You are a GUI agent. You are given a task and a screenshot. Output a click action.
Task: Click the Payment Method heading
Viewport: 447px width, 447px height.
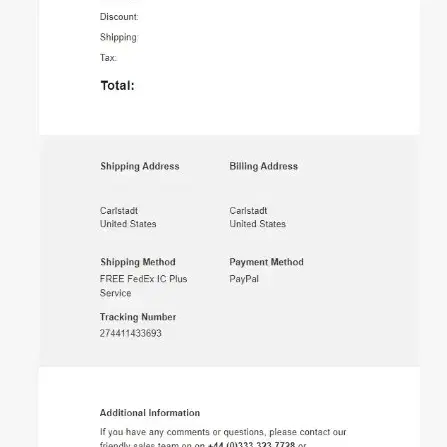pos(266,262)
